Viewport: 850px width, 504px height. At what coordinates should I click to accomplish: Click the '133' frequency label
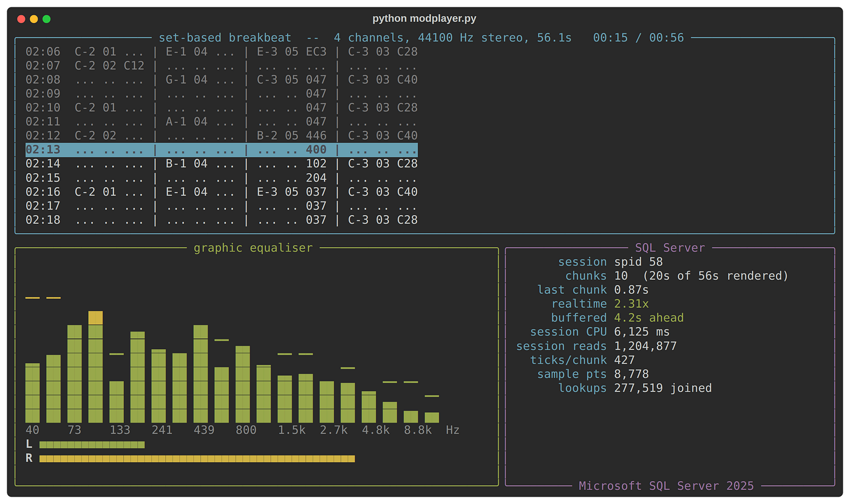(x=120, y=430)
